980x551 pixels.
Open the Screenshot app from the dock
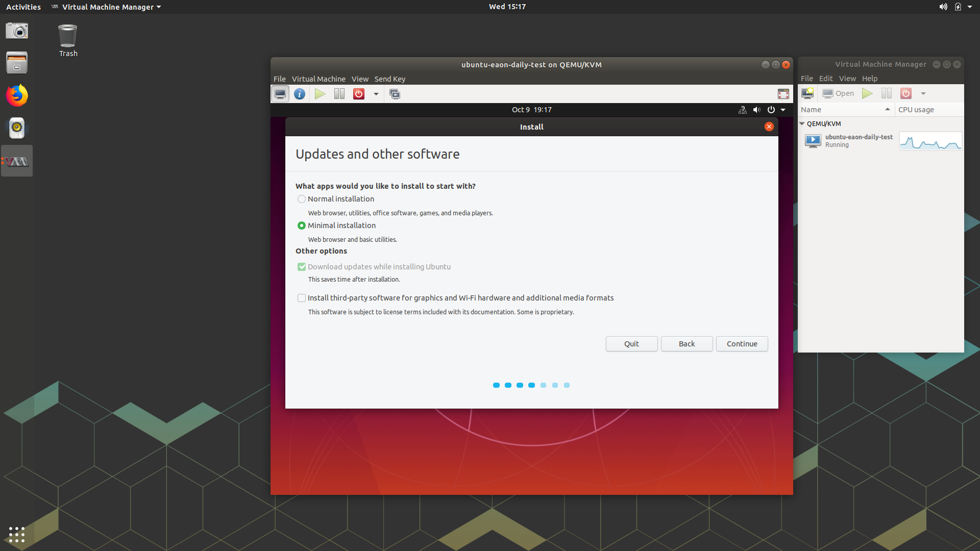coord(17,31)
